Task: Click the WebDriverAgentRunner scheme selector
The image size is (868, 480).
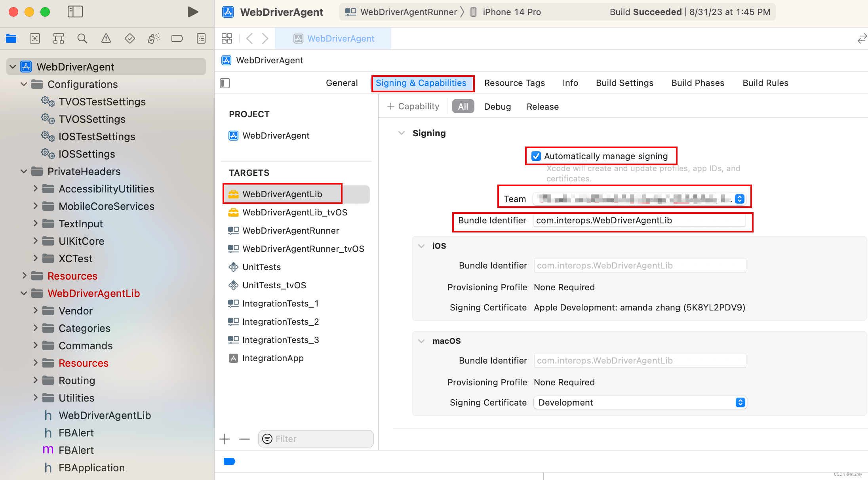Action: tap(401, 12)
